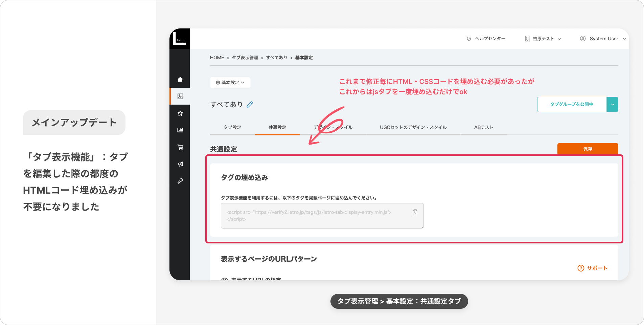Edit the すべてあり group name

[x=250, y=105]
